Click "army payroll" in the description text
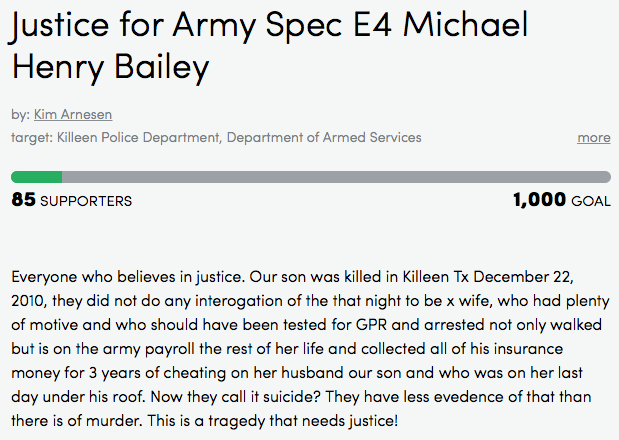This screenshot has height=440, width=619. pyautogui.click(x=145, y=349)
